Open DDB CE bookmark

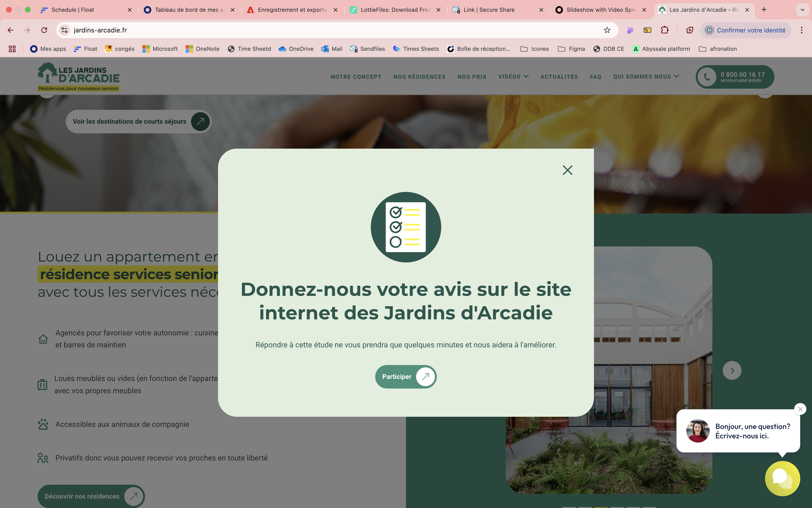609,49
